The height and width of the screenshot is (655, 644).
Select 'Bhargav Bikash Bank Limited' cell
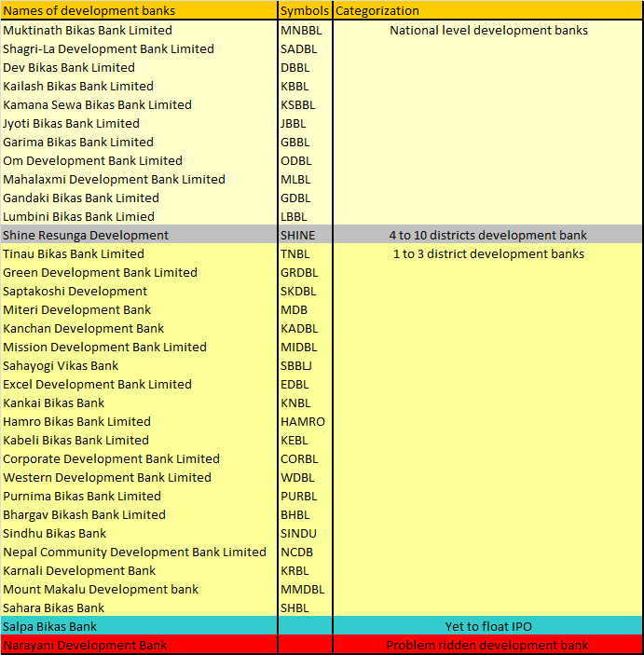[139, 514]
